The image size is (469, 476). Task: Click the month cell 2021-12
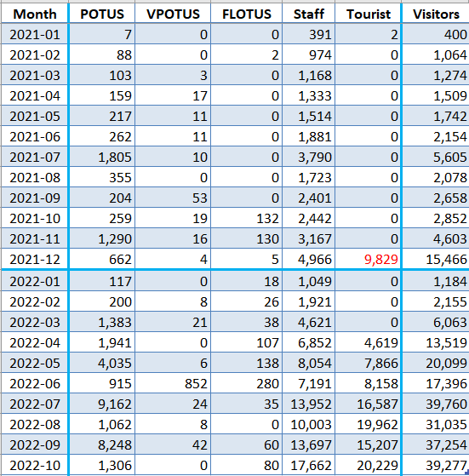35,259
